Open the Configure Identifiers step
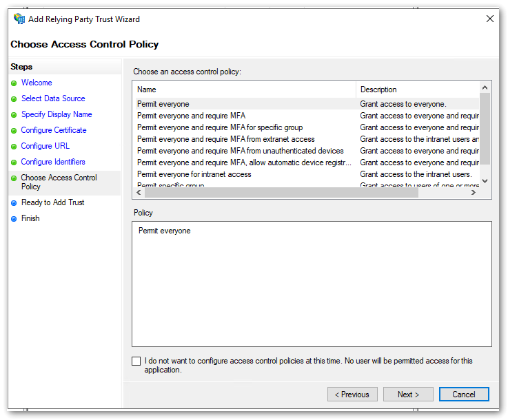Image resolution: width=508 pixels, height=420 pixels. pos(53,162)
